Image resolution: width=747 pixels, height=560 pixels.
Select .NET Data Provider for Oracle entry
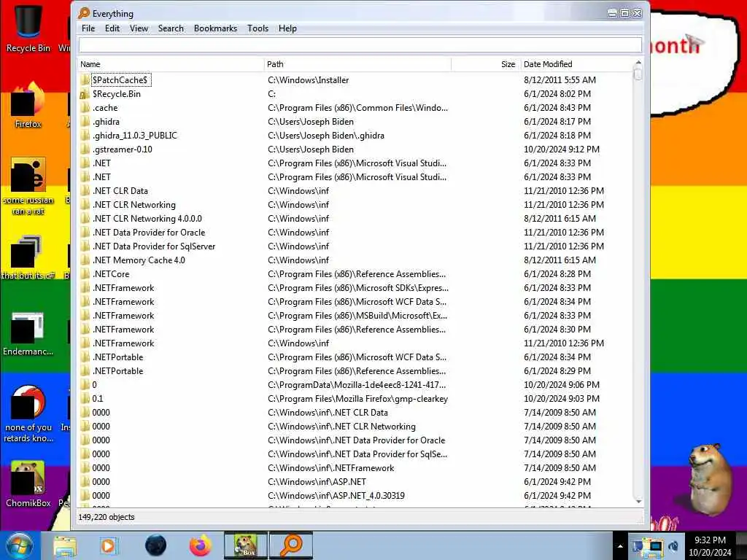pyautogui.click(x=149, y=233)
